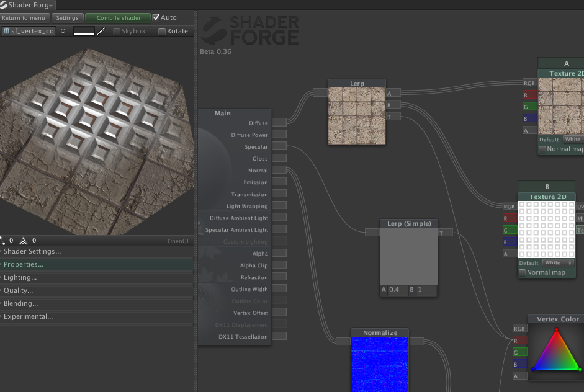
Task: Expand the Shader Settings section
Action: (97, 252)
